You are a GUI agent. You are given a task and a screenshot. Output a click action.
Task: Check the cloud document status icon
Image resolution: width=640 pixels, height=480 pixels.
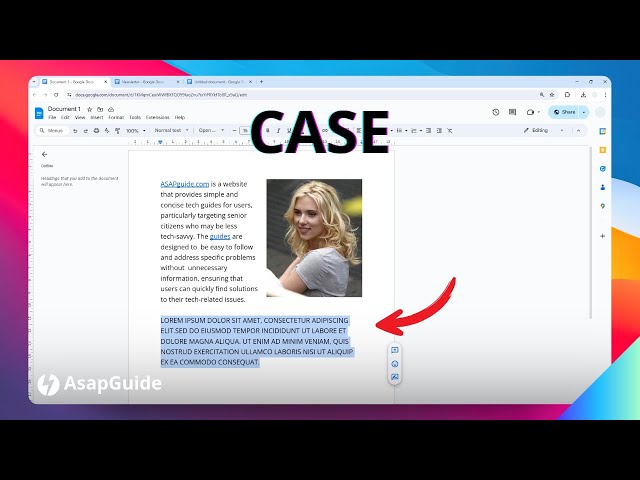[x=111, y=109]
